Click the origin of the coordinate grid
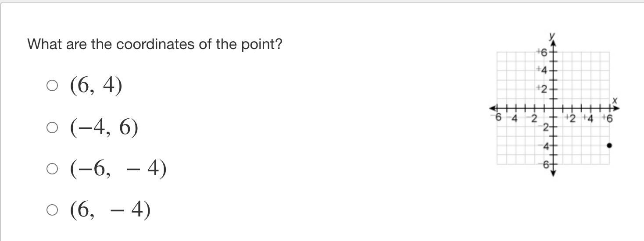This screenshot has height=241, width=644. tap(553, 108)
